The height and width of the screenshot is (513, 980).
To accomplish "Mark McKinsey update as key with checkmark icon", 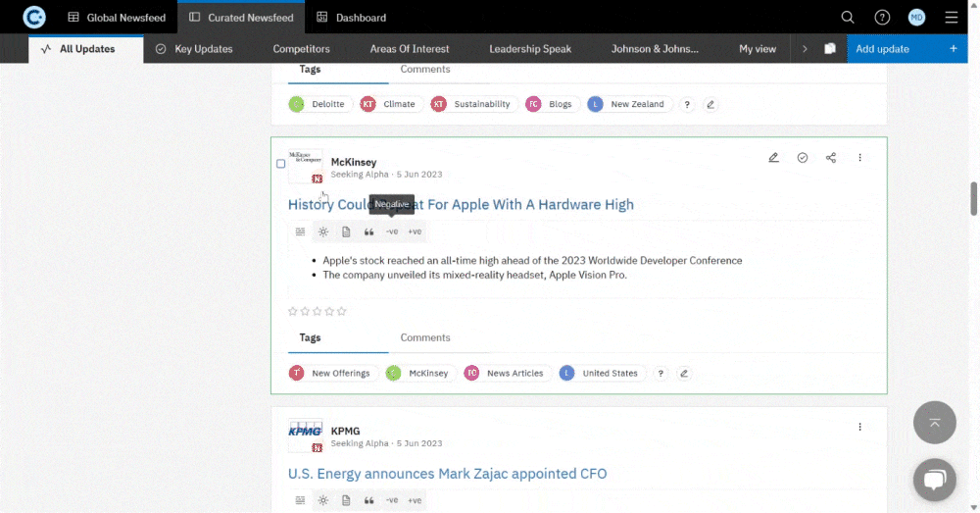I will [803, 158].
